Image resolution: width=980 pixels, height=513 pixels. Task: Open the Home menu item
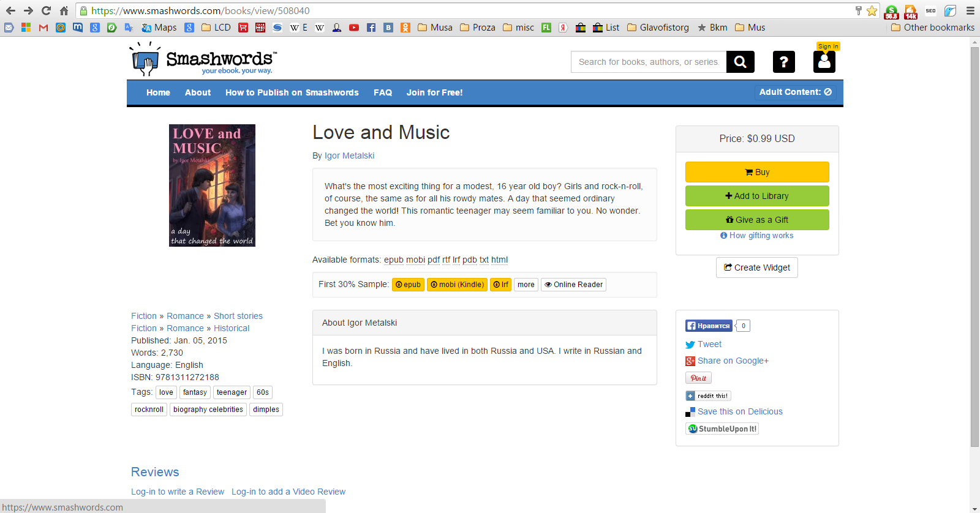click(158, 92)
